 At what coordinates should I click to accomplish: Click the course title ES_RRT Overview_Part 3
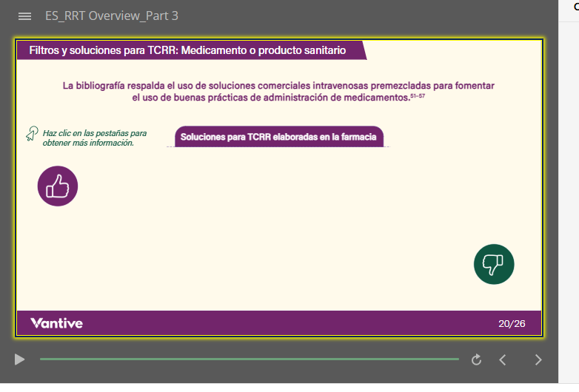(x=112, y=16)
